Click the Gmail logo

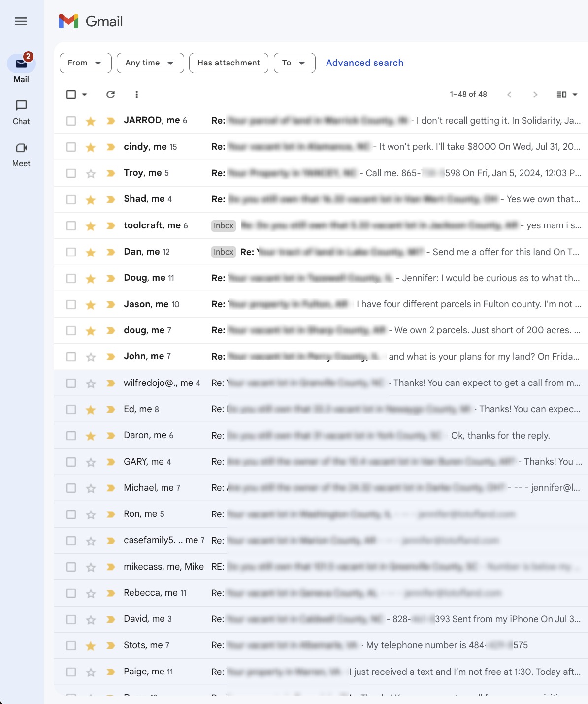pyautogui.click(x=91, y=21)
